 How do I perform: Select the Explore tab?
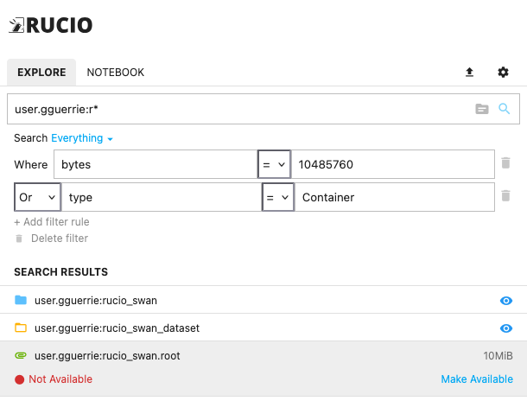[x=41, y=73]
